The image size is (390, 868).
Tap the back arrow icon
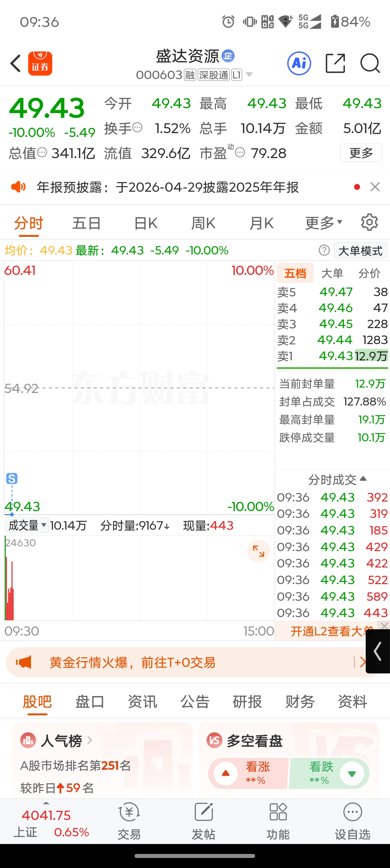(15, 63)
